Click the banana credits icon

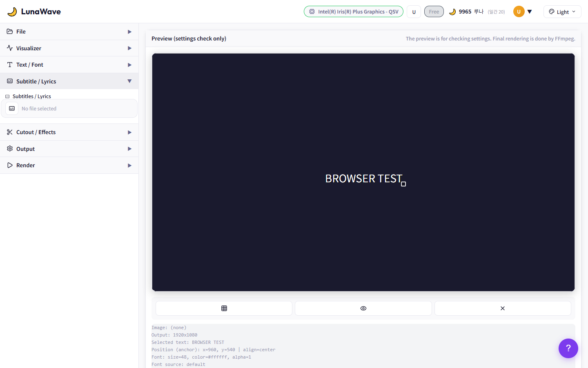452,12
